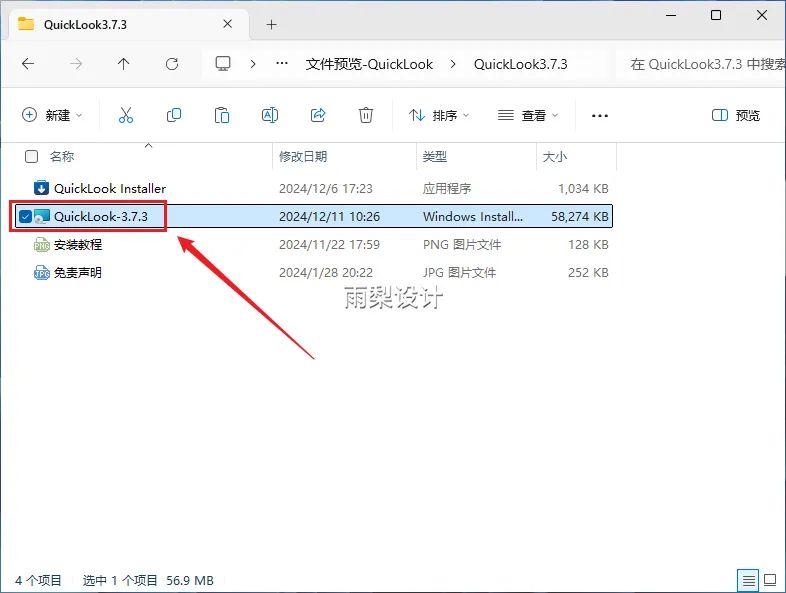Open the 文件预览-QuickLook breadcrumb folder

click(x=369, y=64)
